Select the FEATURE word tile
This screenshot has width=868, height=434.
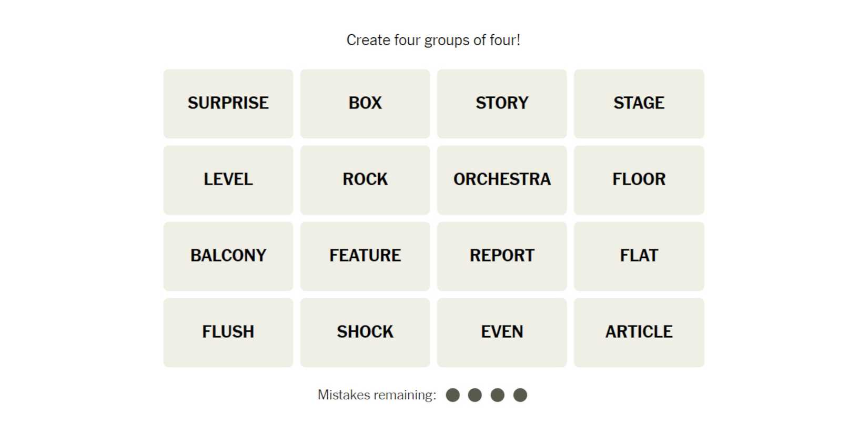pos(365,256)
